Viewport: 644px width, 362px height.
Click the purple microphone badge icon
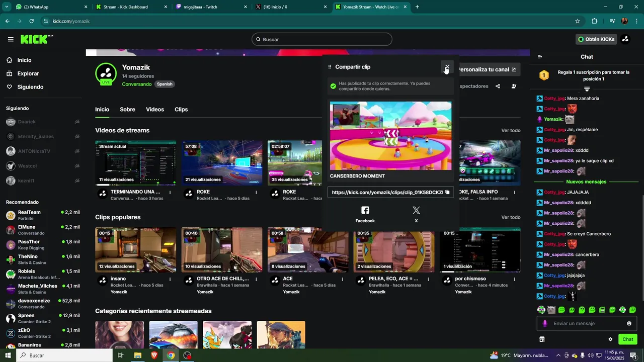click(545, 323)
